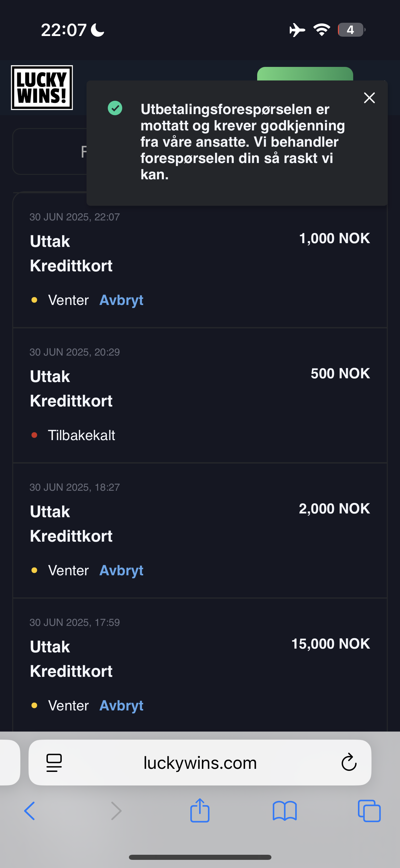
Task: Tap the Venter status of 22:07 withdrawal
Action: pyautogui.click(x=68, y=300)
